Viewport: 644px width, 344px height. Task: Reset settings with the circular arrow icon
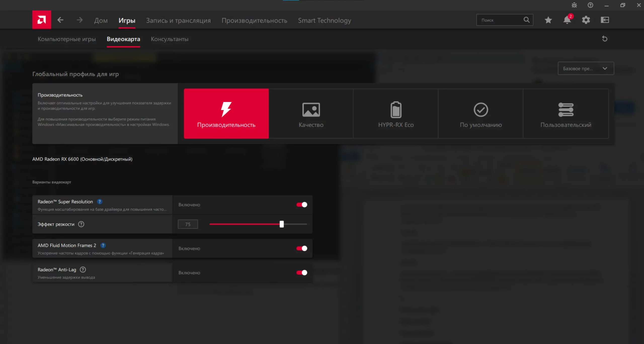tap(605, 39)
